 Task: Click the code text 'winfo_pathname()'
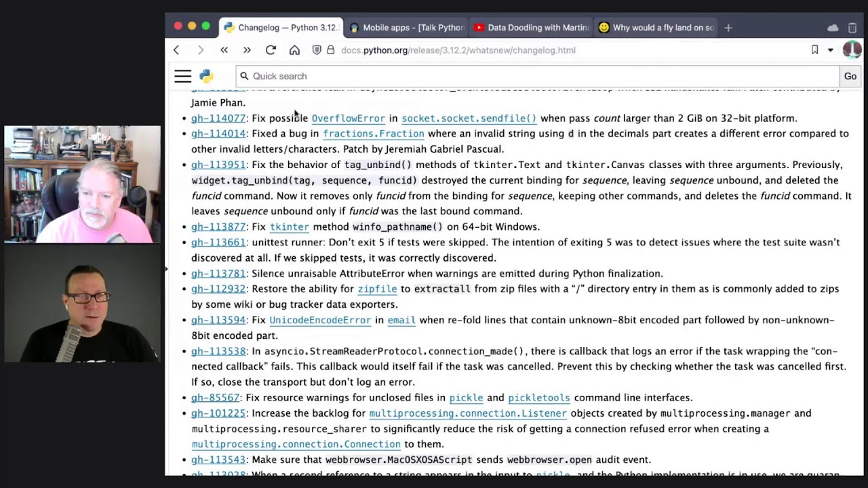coord(397,226)
